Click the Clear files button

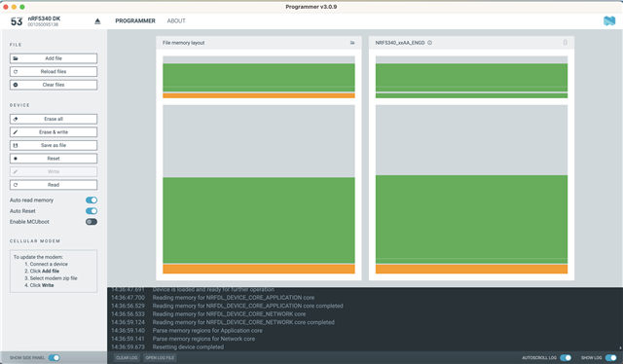pos(54,85)
